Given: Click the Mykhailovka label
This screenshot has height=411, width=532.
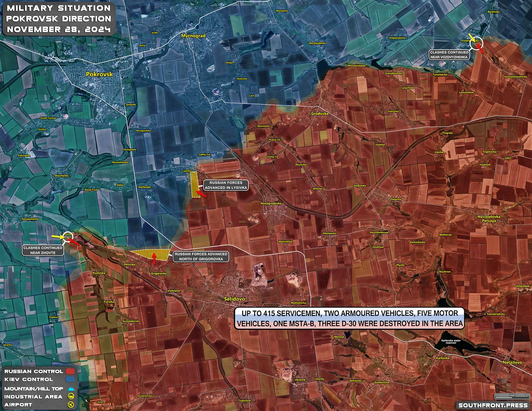Looking at the screenshot, I should tap(299, 303).
